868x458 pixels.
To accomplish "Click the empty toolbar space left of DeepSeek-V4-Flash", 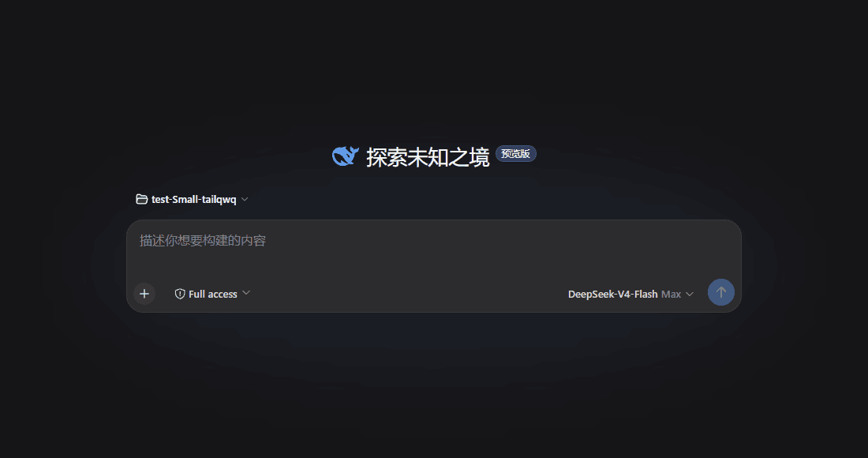I will 410,294.
